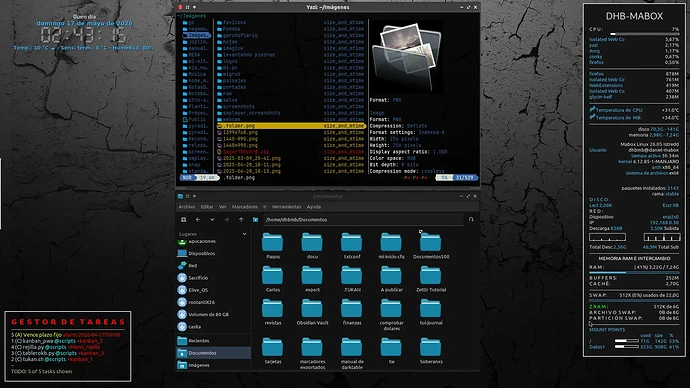Viewport: 690px width, 388px height.
Task: Select the Obsidian Vault folder icon
Action: coord(312,308)
